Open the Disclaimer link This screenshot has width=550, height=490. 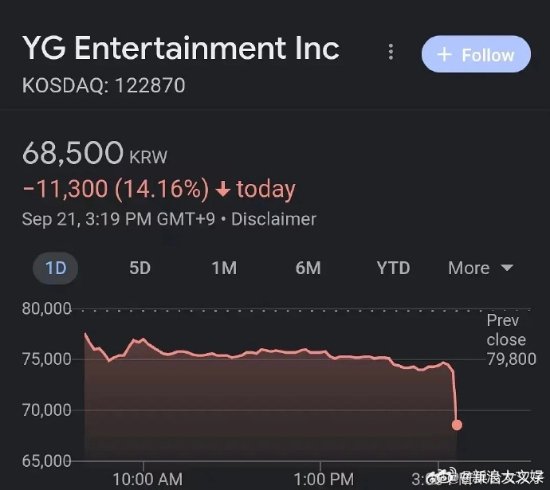pyautogui.click(x=274, y=219)
